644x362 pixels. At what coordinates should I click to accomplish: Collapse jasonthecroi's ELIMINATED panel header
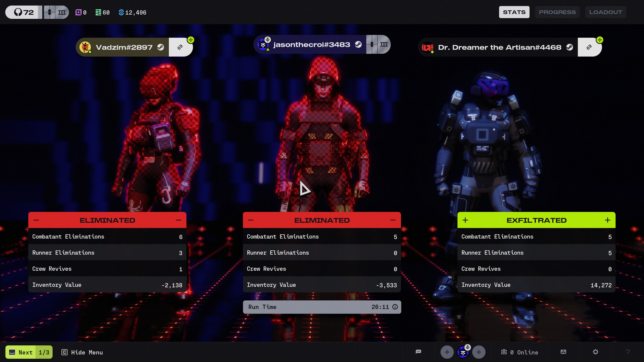click(322, 220)
